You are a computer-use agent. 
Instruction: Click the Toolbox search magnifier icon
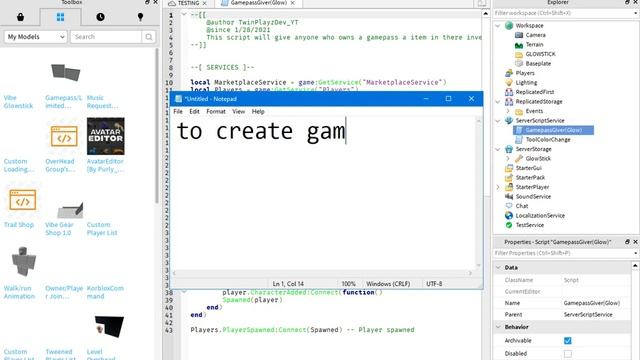point(149,37)
